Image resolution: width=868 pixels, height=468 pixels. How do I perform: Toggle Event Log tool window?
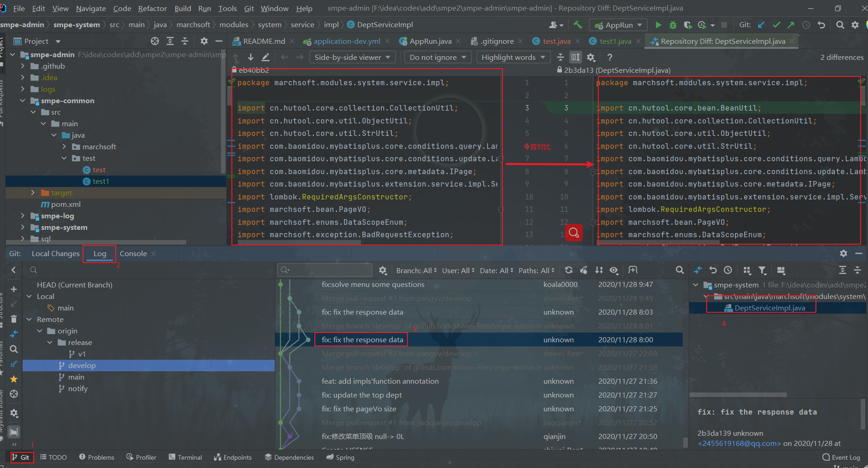841,457
